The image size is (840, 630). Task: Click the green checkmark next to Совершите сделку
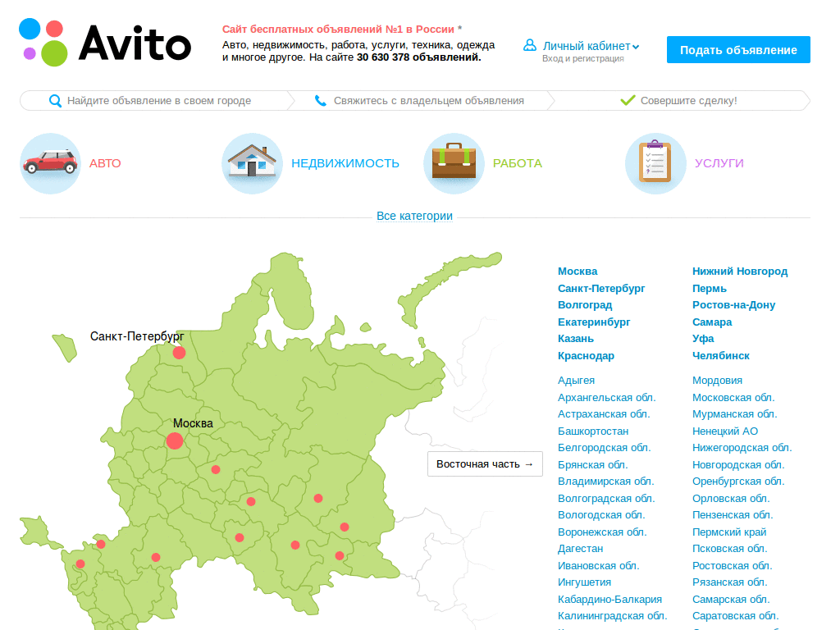coord(628,100)
